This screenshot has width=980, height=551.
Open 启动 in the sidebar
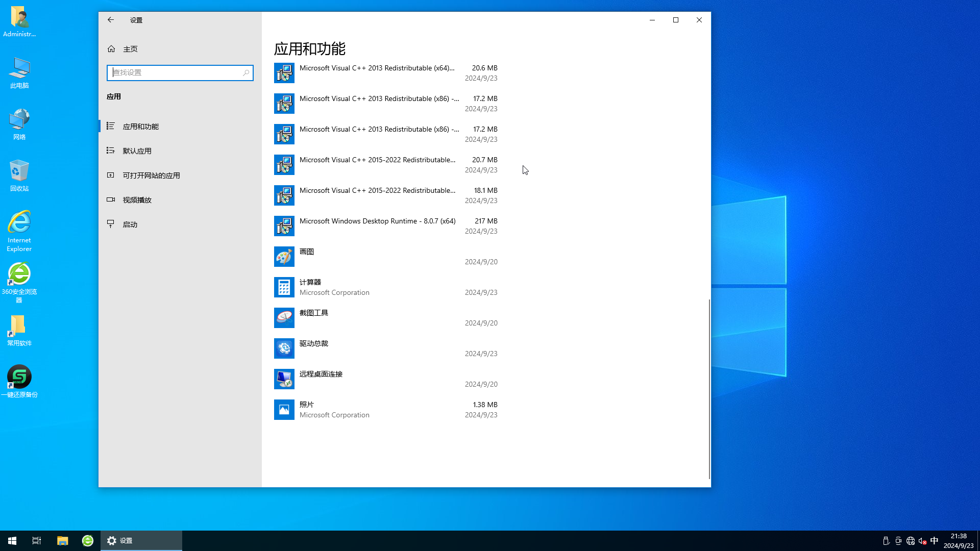(x=180, y=224)
